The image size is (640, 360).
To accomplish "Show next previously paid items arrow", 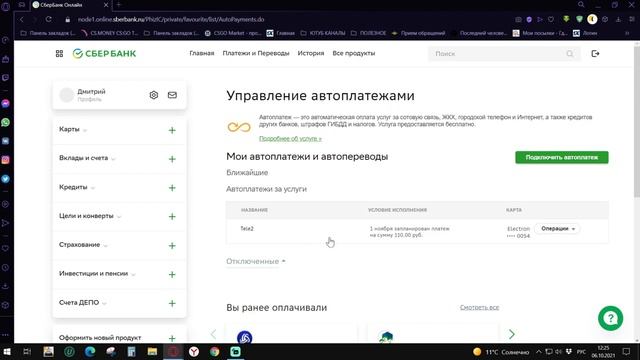I will click(511, 334).
